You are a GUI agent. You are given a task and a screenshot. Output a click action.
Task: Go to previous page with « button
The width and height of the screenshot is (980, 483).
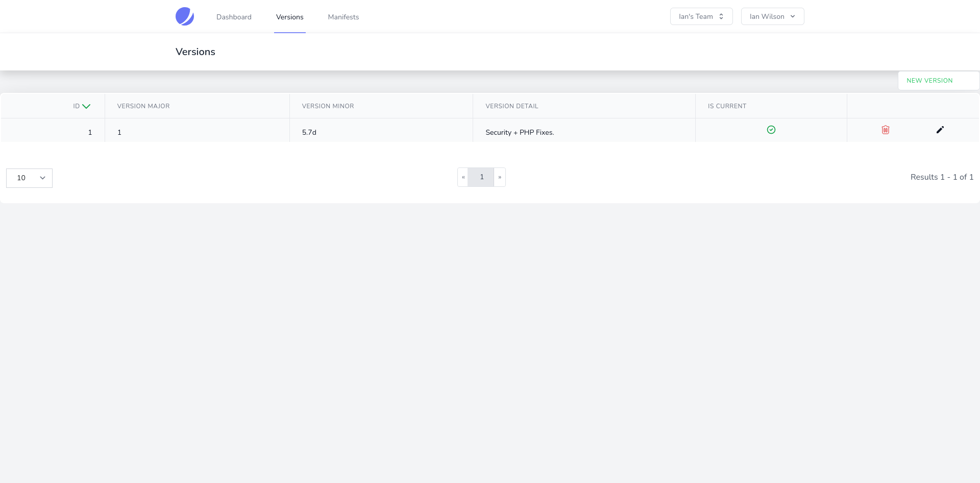(x=463, y=177)
